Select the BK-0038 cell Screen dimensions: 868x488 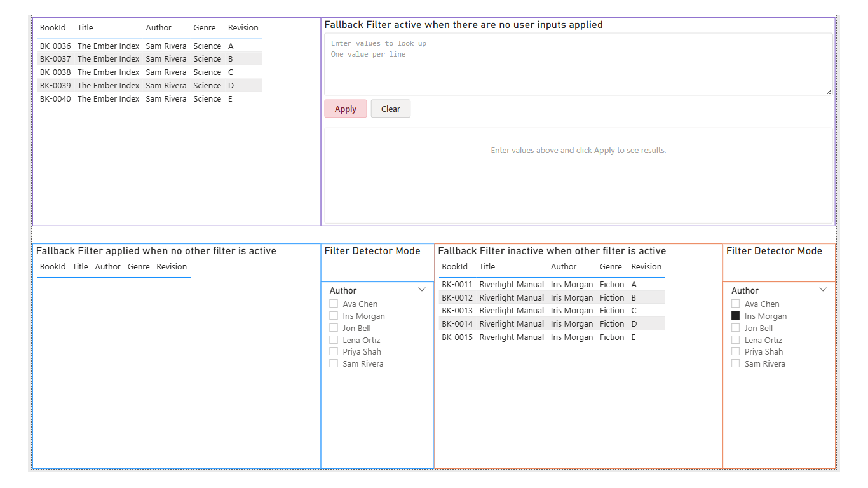[x=55, y=72]
